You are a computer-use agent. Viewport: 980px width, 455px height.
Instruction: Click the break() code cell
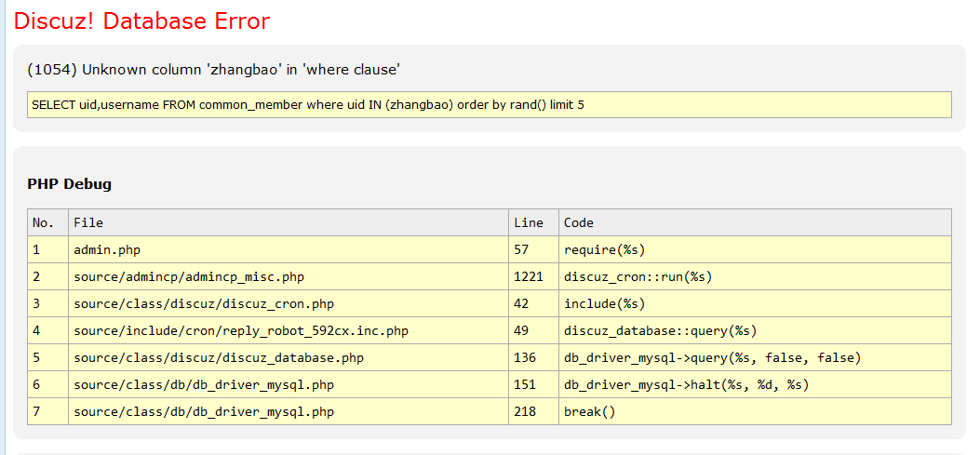[590, 411]
